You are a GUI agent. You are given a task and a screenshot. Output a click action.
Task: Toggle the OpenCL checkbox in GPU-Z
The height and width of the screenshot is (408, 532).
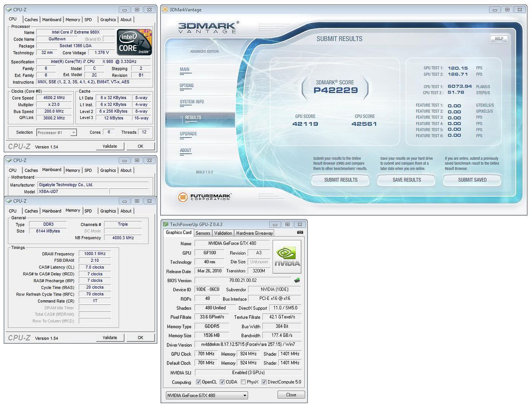(x=199, y=382)
